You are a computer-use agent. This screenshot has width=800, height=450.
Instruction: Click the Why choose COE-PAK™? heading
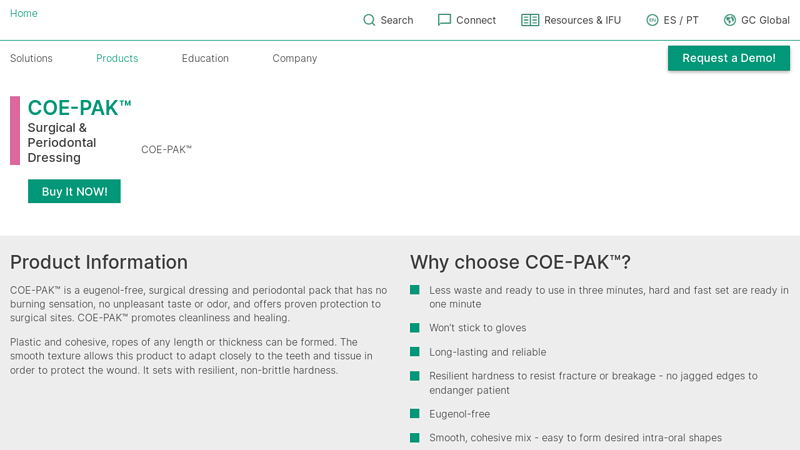pyautogui.click(x=520, y=262)
